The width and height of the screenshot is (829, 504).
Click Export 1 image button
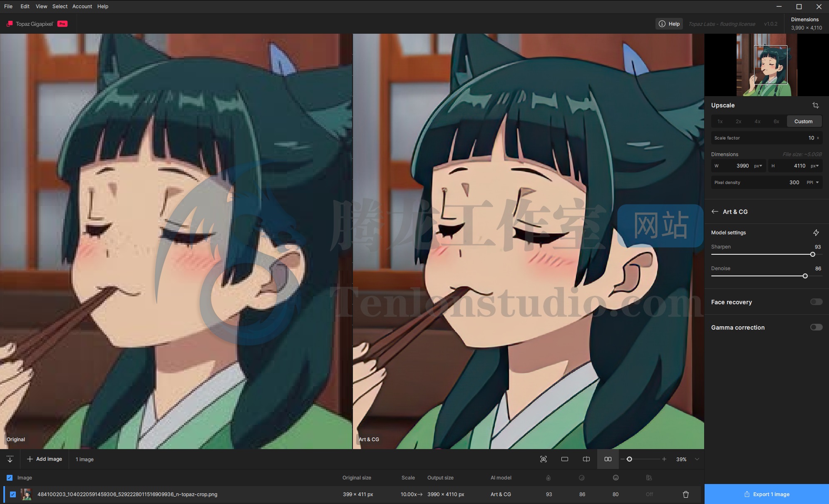tap(767, 494)
